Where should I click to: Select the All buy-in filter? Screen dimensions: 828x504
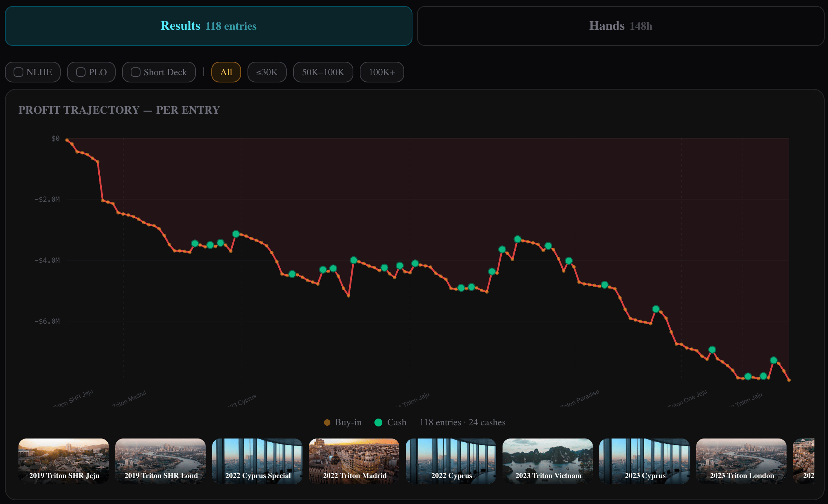[x=226, y=72]
